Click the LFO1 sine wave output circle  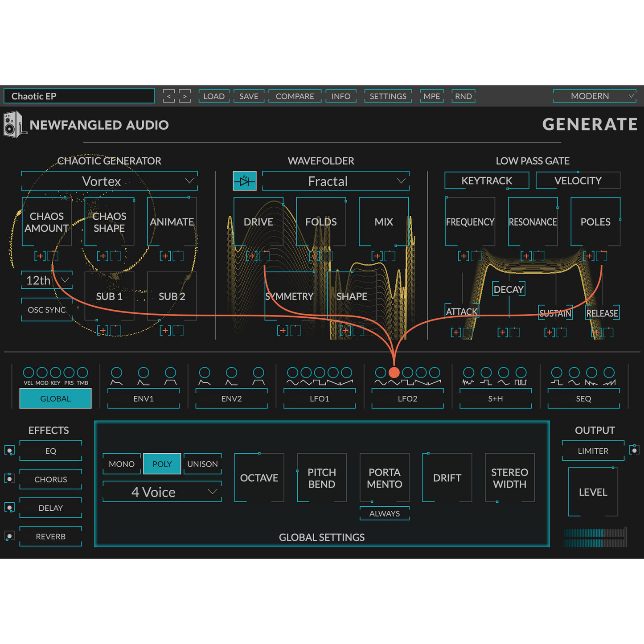[292, 373]
